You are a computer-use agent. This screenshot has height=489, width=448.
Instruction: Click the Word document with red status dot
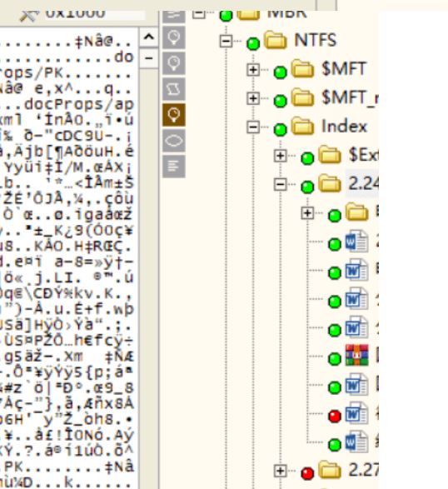[357, 413]
